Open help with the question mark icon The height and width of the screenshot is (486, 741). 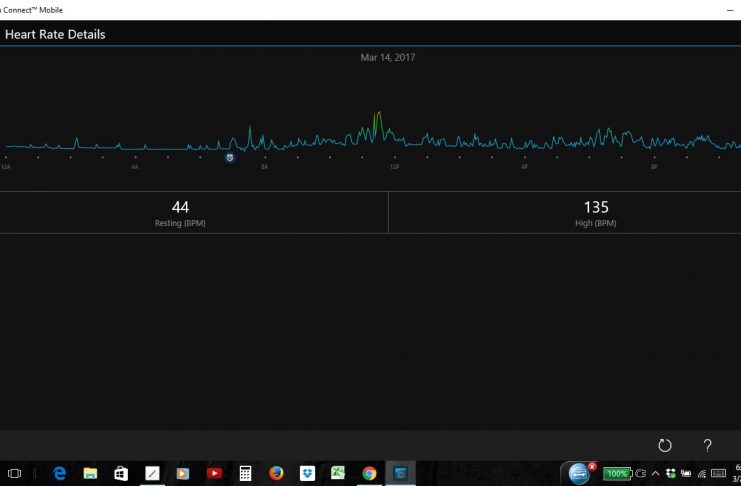tap(707, 446)
